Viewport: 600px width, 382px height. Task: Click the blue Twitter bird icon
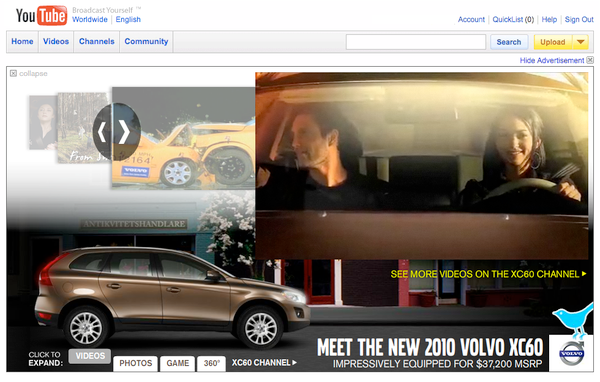(x=573, y=318)
